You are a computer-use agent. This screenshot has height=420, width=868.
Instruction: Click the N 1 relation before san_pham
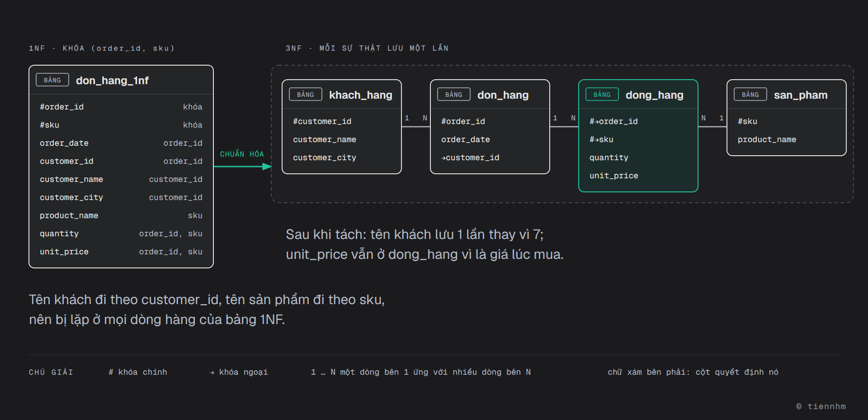tap(712, 118)
